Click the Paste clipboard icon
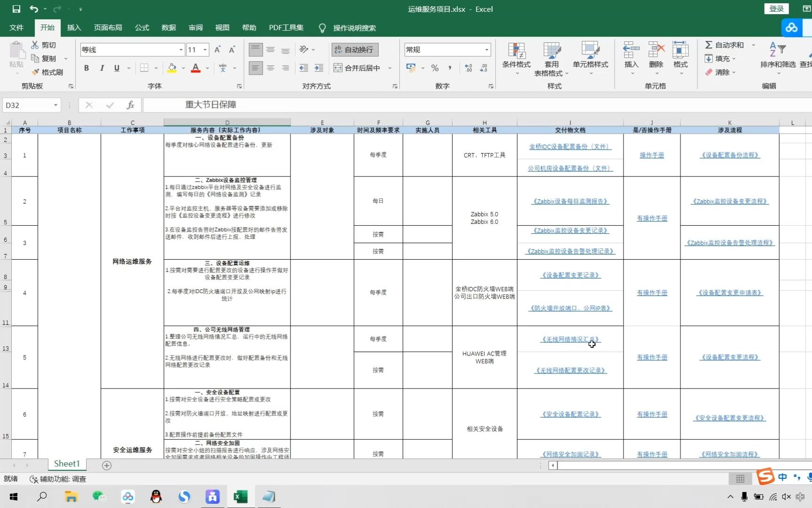Image resolution: width=812 pixels, height=508 pixels. [16, 51]
